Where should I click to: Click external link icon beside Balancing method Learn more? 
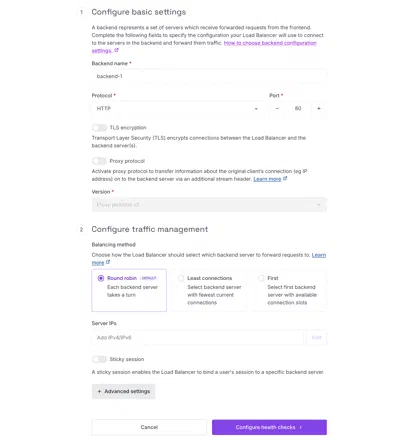108,262
